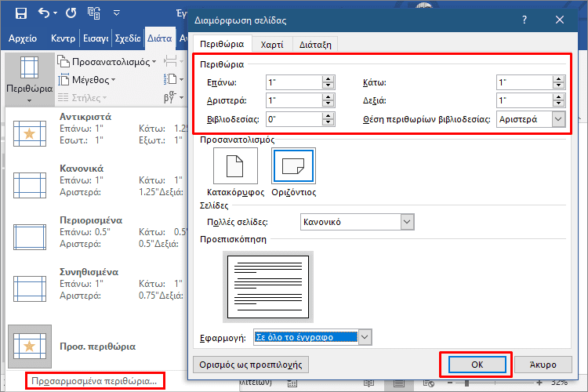
Task: Click the Βιβλιοδεσίας gutter input field
Action: pyautogui.click(x=294, y=119)
